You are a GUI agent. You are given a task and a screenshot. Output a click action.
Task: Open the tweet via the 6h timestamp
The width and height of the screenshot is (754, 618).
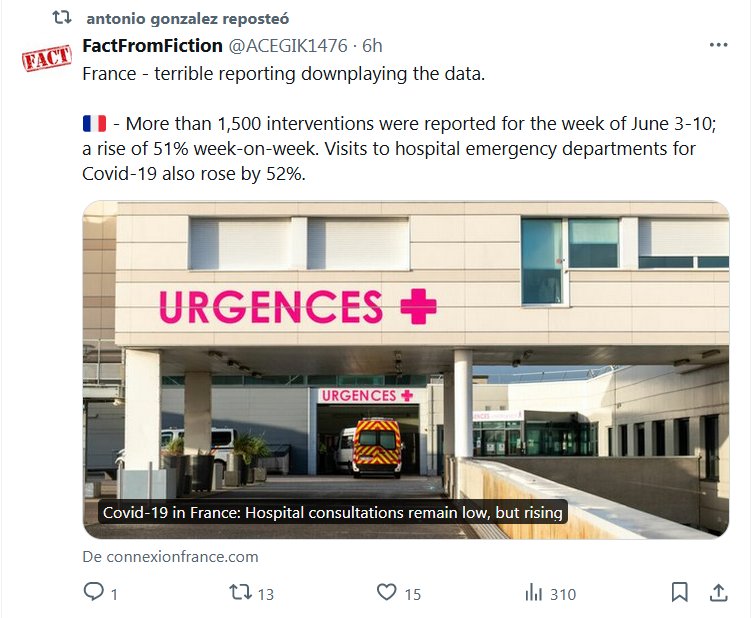point(372,46)
